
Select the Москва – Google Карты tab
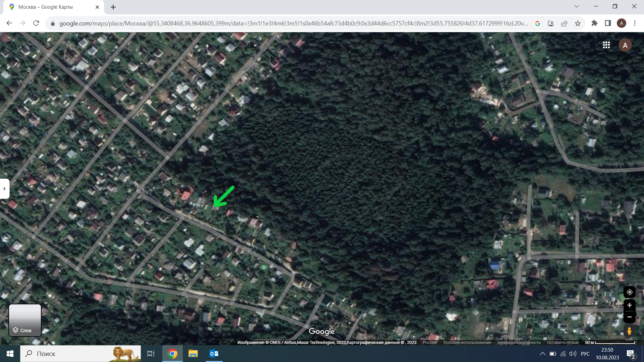46,7
